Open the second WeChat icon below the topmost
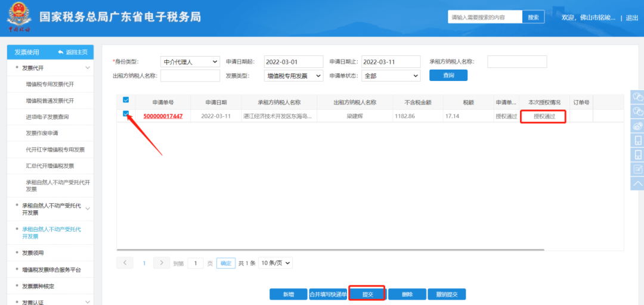The height and width of the screenshot is (305, 644). (638, 111)
